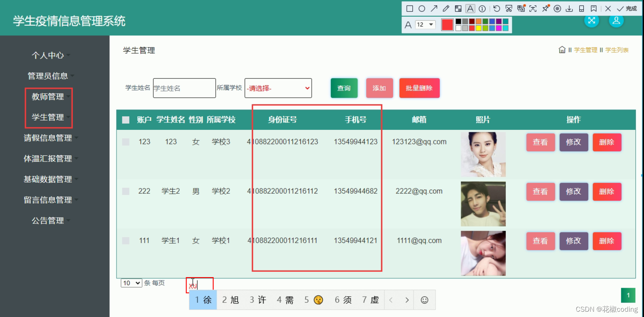The width and height of the screenshot is (644, 317).
Task: Choose candidate 3 许 in IME bar
Action: 258,300
